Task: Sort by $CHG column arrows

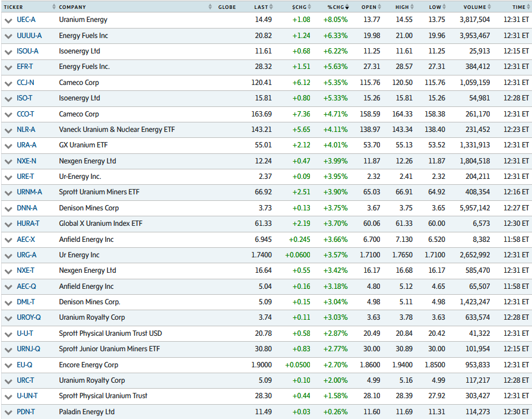Action: 309,7
